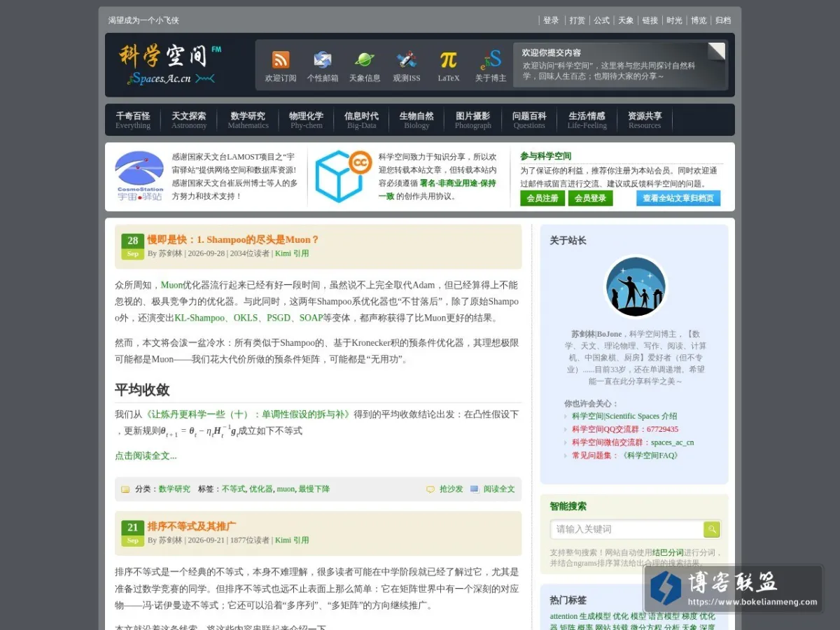Open the 欢迎订阅 RSS feed icon
Screen dimensions: 840x630
coord(281,60)
